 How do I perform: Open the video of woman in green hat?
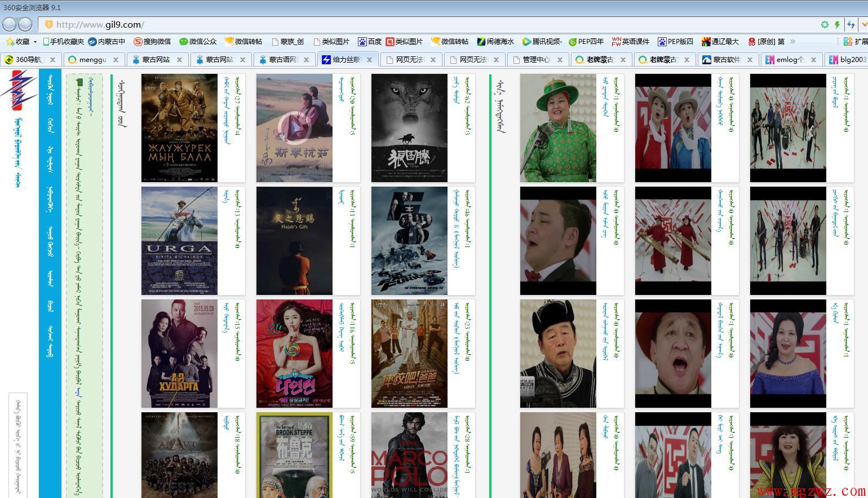558,128
